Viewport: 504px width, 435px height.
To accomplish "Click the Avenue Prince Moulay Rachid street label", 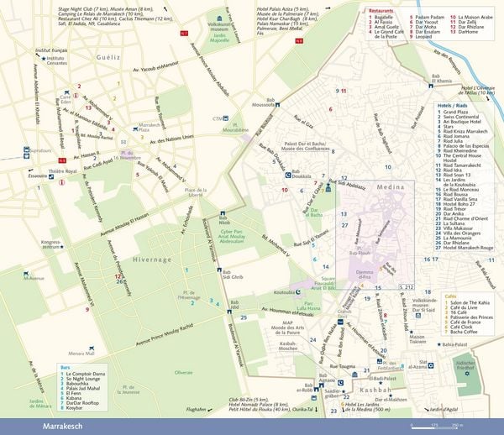I will (165, 334).
